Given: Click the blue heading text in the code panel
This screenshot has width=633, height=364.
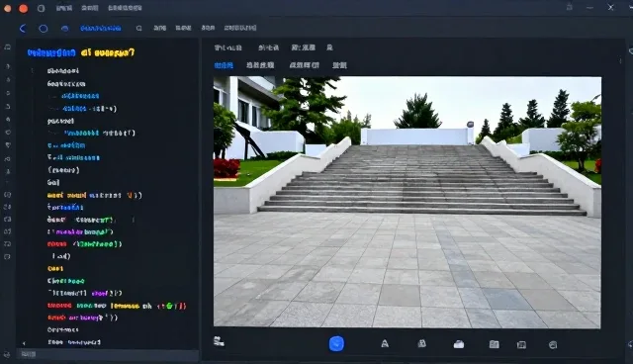Looking at the screenshot, I should 51,52.
